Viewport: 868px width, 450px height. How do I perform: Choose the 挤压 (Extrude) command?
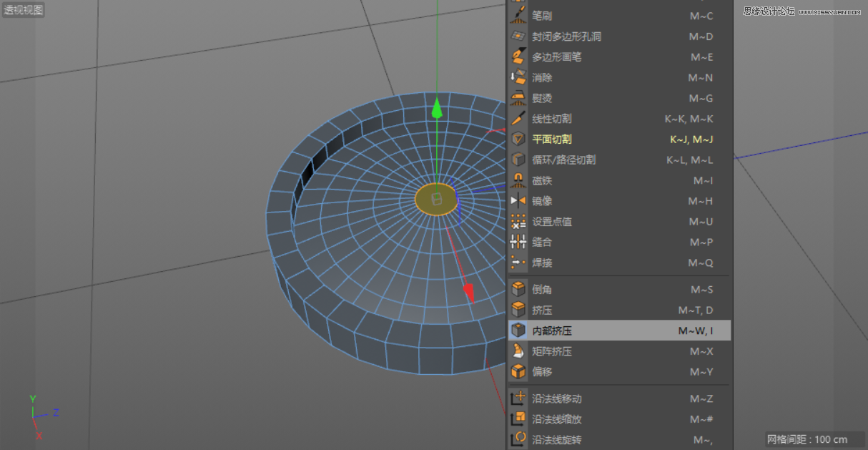click(x=542, y=310)
